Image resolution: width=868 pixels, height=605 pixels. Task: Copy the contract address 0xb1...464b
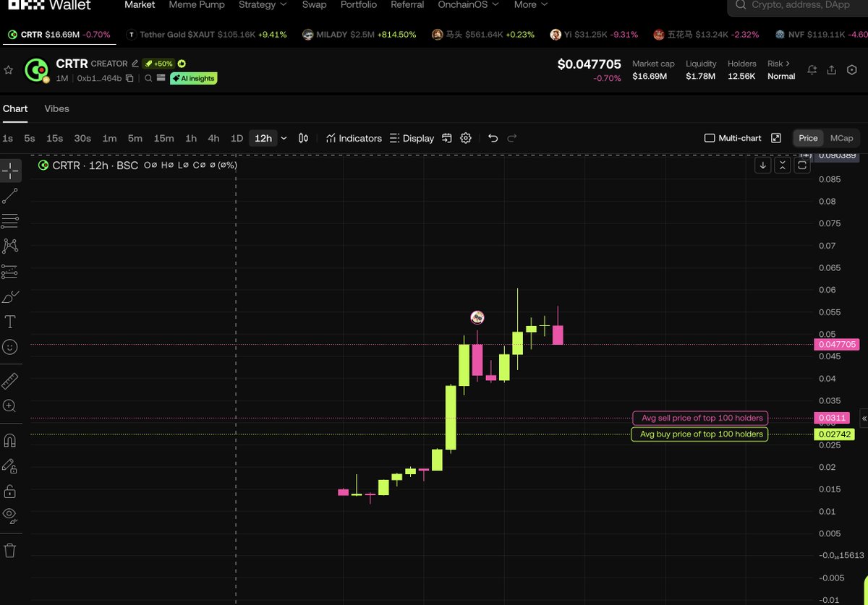click(x=129, y=78)
